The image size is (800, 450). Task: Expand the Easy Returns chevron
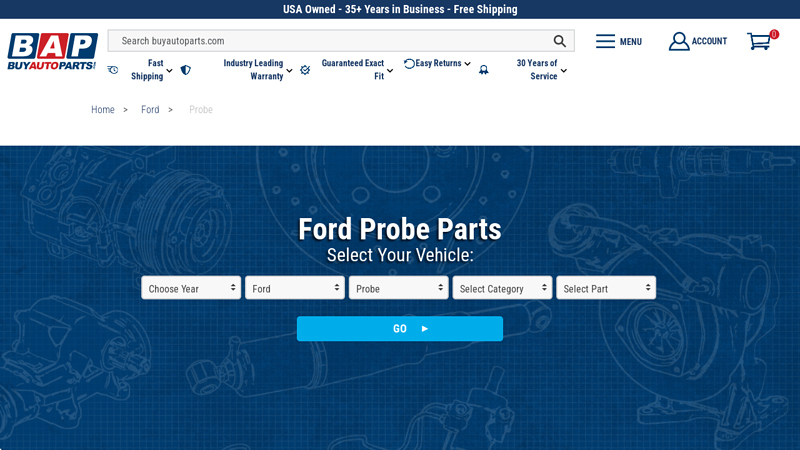point(467,64)
